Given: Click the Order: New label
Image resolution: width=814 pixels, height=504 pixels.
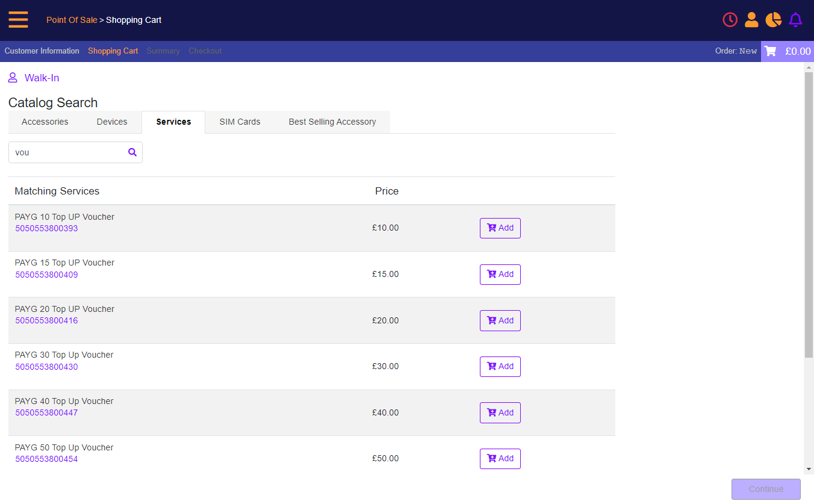Looking at the screenshot, I should [736, 51].
